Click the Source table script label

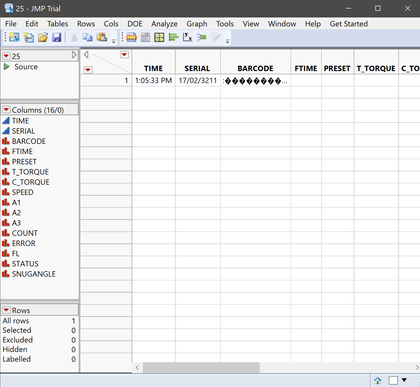pos(26,67)
